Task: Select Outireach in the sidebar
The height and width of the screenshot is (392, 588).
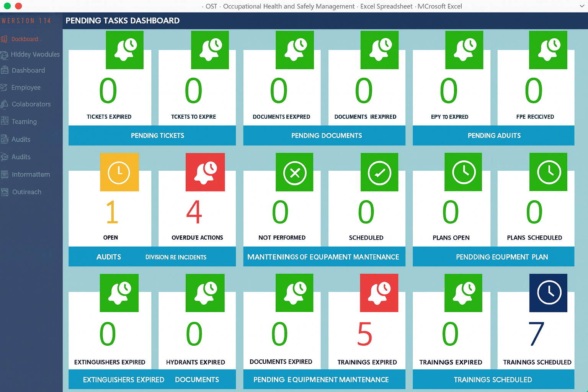Action: 26,192
